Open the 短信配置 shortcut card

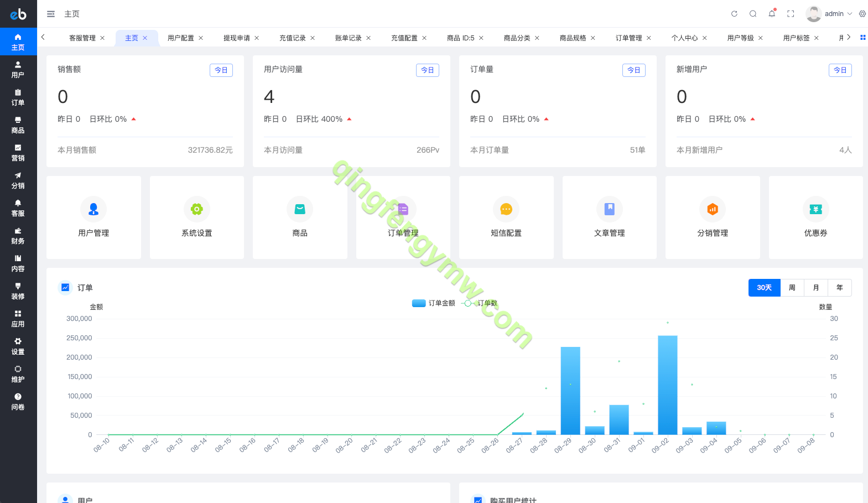(506, 217)
